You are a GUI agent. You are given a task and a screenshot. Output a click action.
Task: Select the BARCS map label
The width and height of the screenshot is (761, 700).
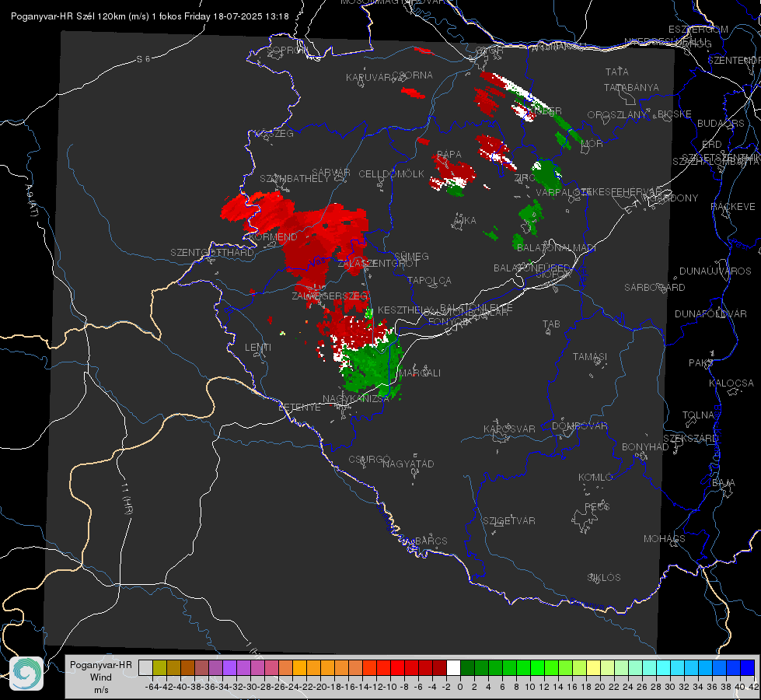pyautogui.click(x=431, y=541)
